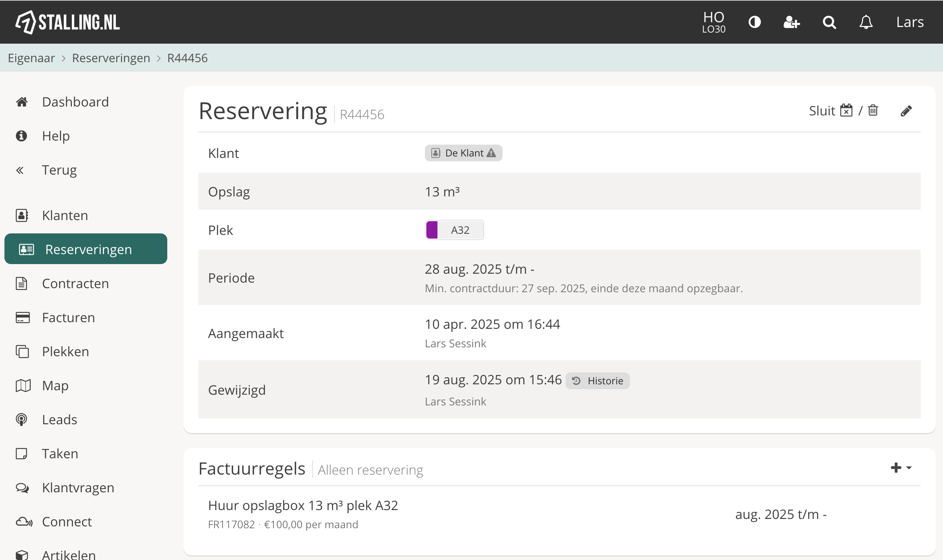943x560 pixels.
Task: Click FR117082 €100,00 per maand text
Action: click(x=283, y=524)
